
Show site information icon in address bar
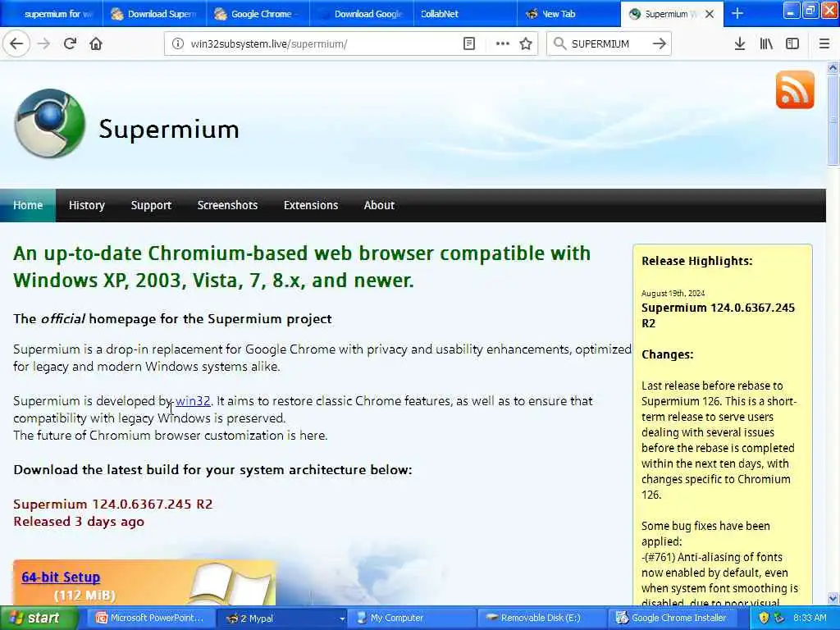pos(178,43)
